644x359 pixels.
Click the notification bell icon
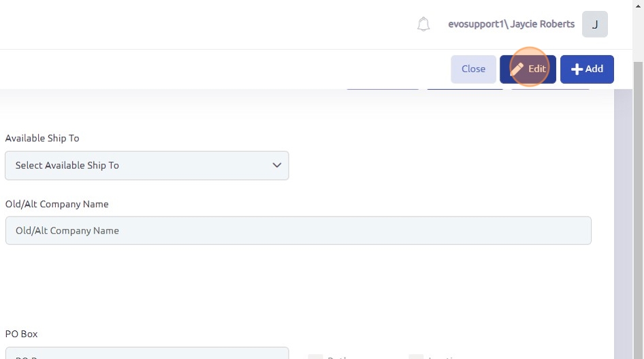click(423, 25)
